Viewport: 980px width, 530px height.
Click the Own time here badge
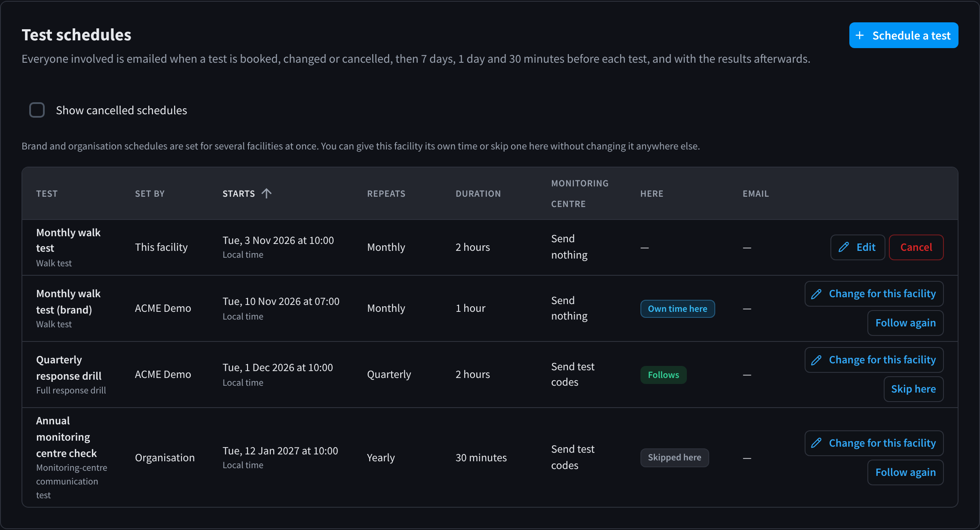677,309
